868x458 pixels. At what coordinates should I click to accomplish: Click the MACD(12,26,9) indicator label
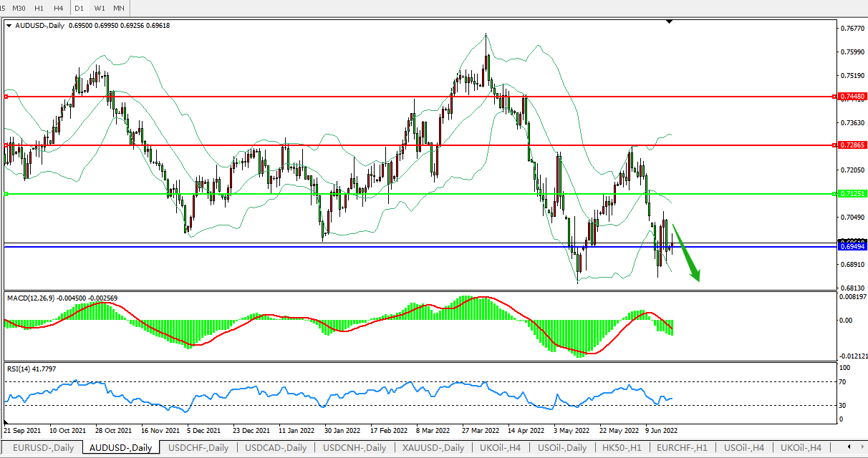(36, 297)
